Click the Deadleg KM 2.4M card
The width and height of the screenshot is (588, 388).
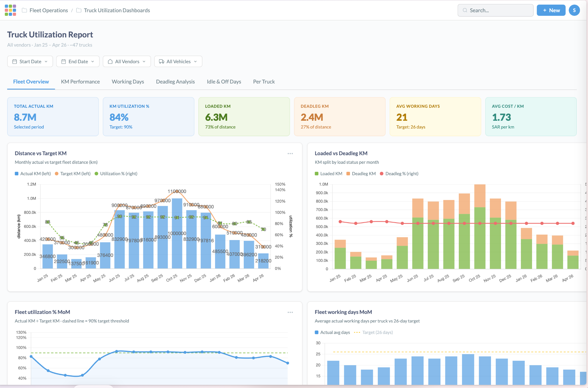[x=340, y=116]
